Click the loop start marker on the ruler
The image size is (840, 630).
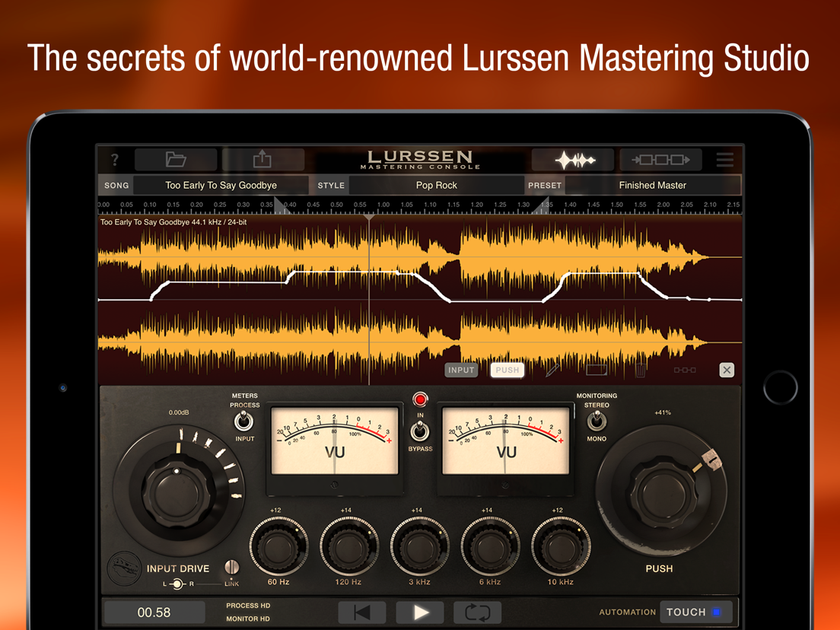coord(280,205)
